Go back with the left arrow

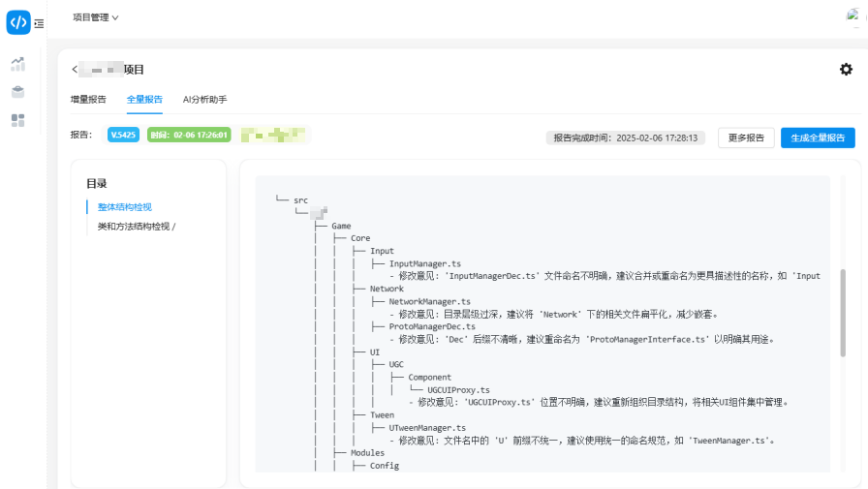tap(75, 69)
